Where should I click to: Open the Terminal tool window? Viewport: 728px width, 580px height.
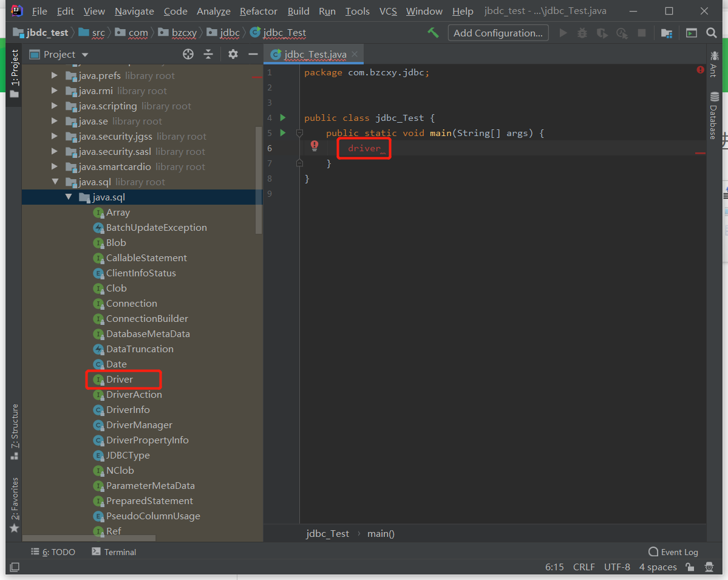tap(114, 551)
